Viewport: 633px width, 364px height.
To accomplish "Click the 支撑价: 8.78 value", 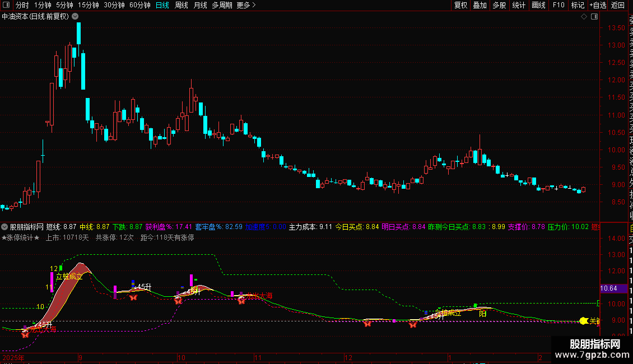I will pos(527,227).
